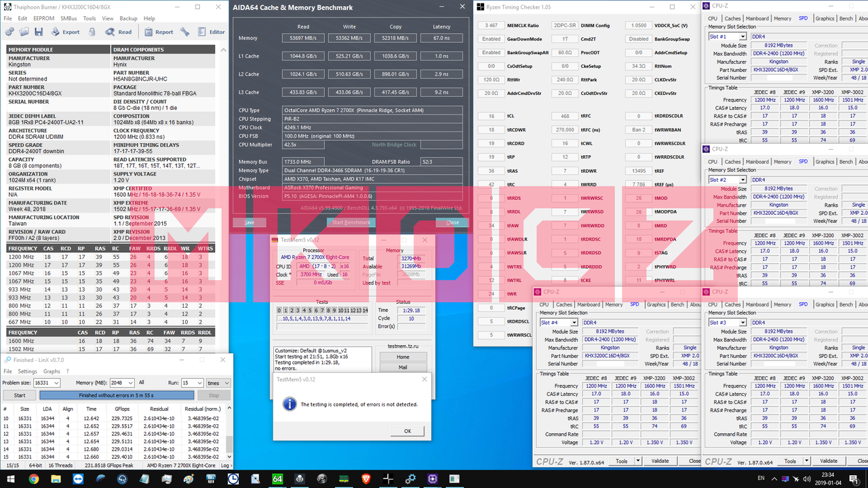
Task: Click Validate in Slot #3 CPU-Z window
Action: click(828, 461)
